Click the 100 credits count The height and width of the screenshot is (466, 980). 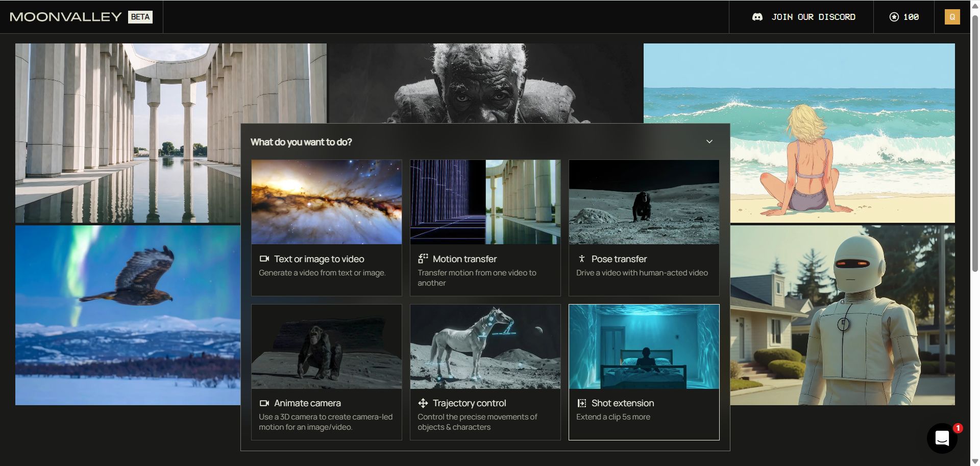(x=911, y=17)
